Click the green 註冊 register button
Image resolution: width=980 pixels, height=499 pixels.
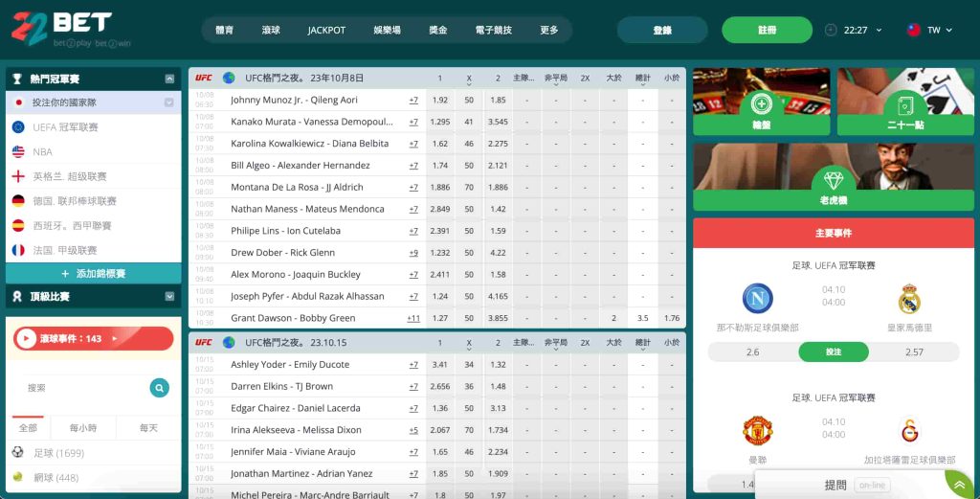(x=767, y=30)
